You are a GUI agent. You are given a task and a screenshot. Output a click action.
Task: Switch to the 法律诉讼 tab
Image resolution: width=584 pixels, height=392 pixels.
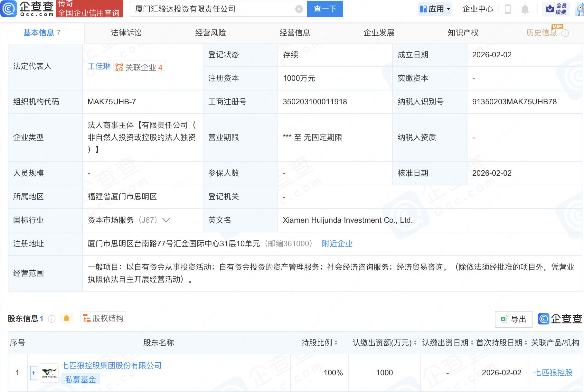pyautogui.click(x=126, y=33)
